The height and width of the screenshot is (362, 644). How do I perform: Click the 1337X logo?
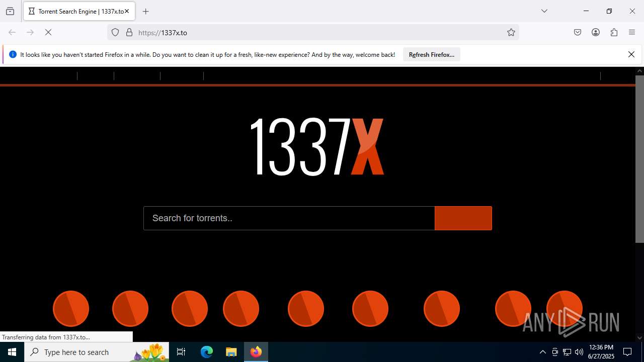317,146
